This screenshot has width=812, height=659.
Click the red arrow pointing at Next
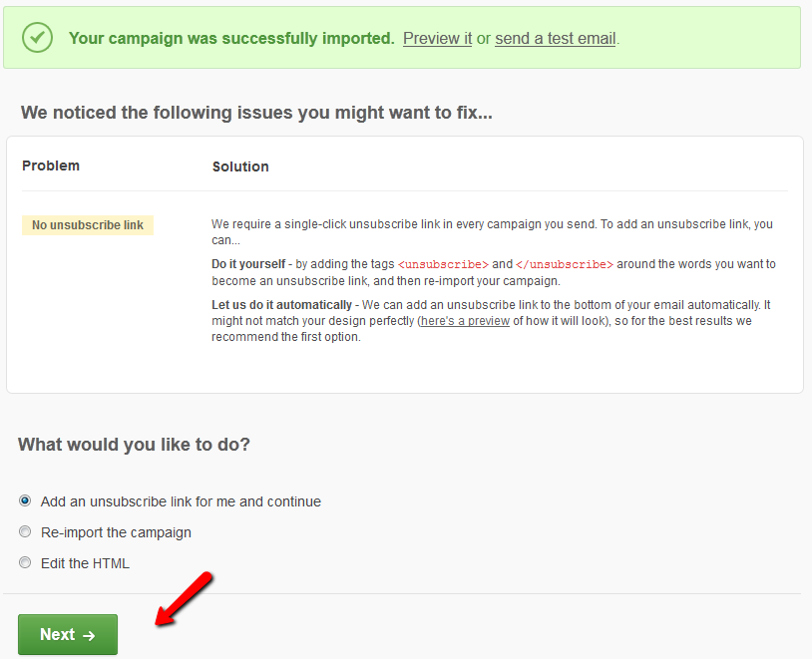184,599
